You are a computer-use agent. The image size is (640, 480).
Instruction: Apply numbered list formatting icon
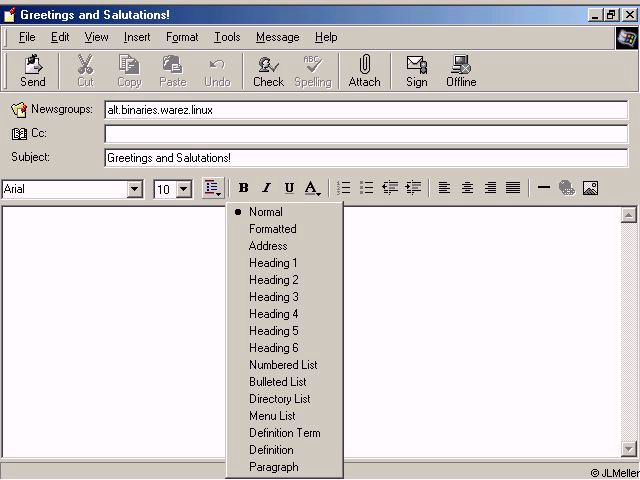[x=344, y=188]
